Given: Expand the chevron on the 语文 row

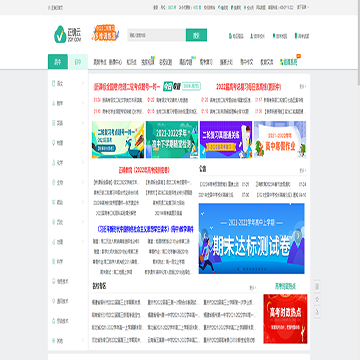Looking at the screenshot, I should 83,83.
